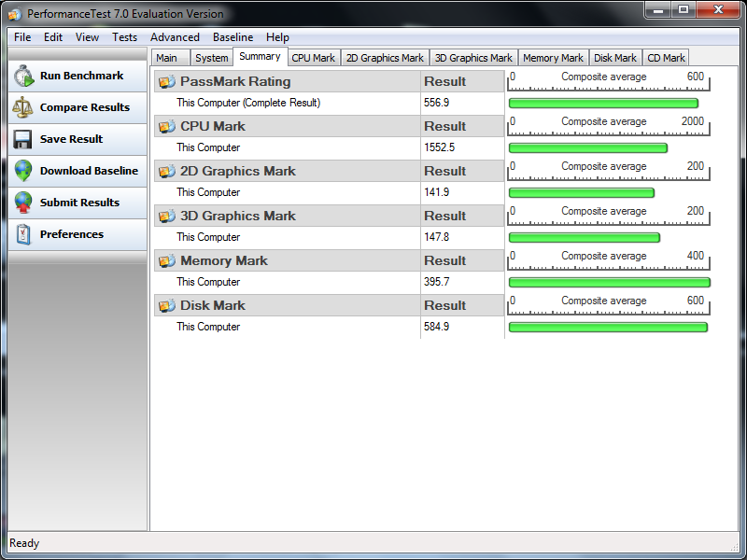Screen dimensions: 747x560
Task: Click the 3D Graphics Mark green result bar
Action: 585,238
